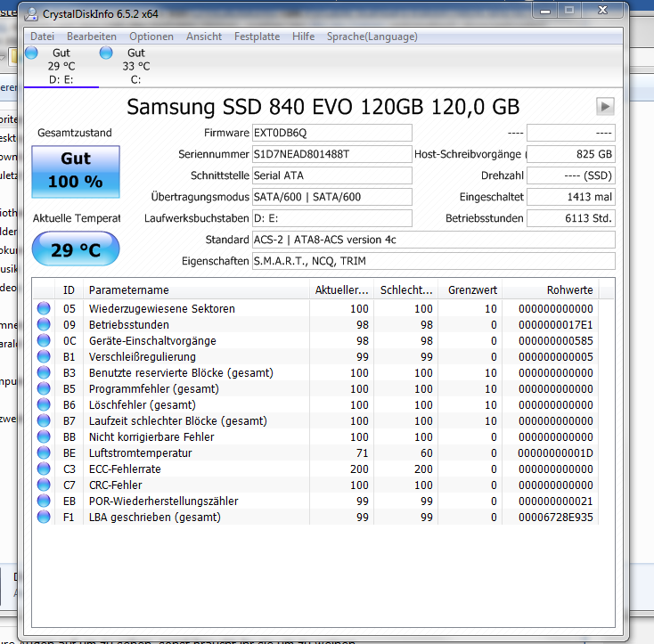Select the Luftstromtemperatur parameter name
Image resolution: width=654 pixels, height=644 pixels.
[x=140, y=452]
